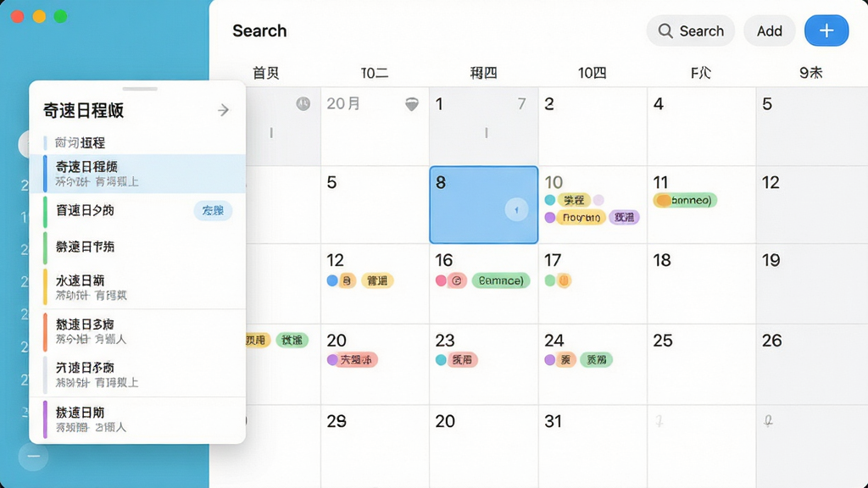Select day 25 in the calendar

click(x=701, y=364)
